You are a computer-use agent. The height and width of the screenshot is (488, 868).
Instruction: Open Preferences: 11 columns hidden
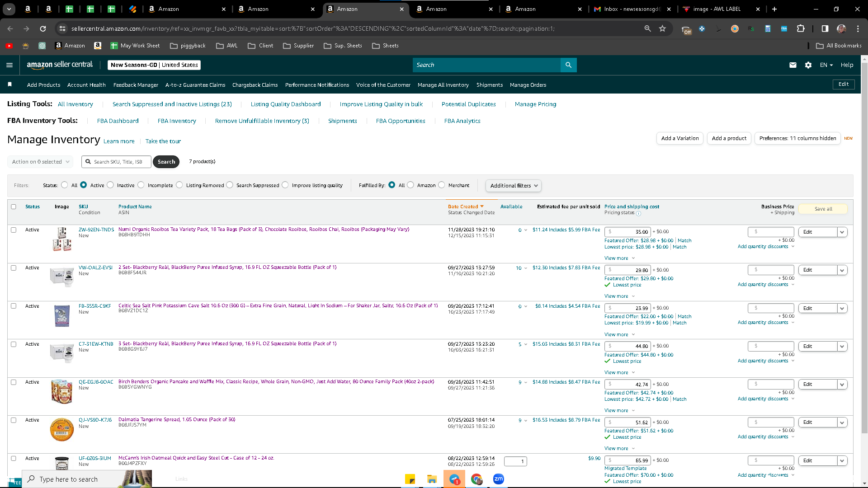pos(797,138)
